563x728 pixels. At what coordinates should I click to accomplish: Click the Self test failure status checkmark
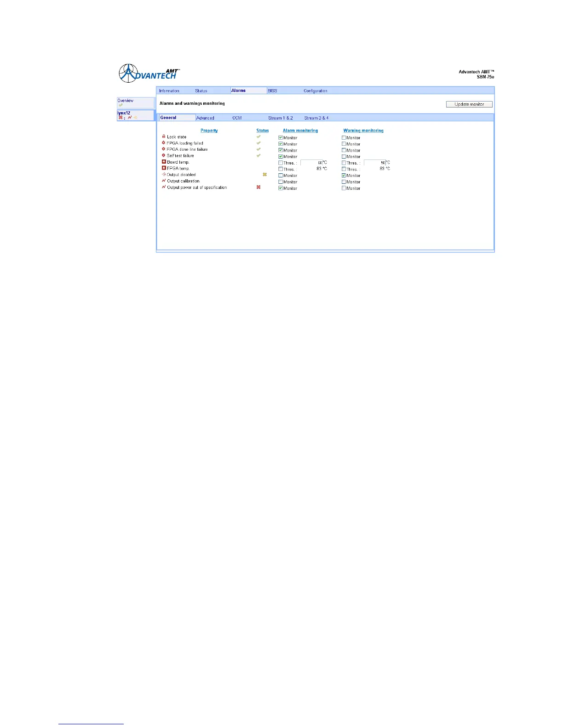click(259, 155)
